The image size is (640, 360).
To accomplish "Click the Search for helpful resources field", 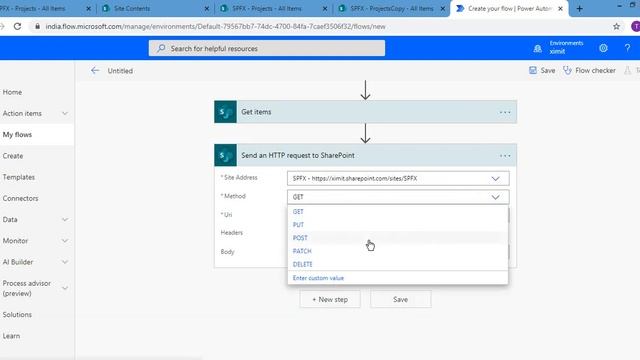I will point(267,48).
